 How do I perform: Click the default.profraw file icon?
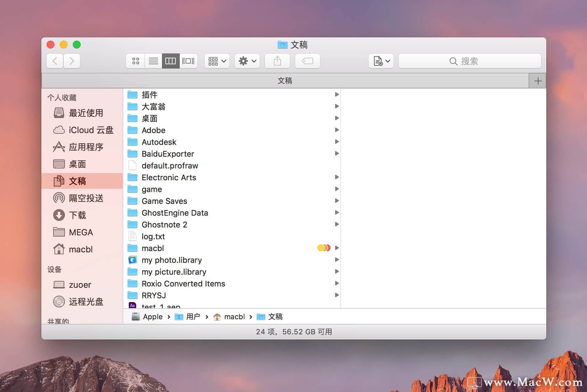132,166
